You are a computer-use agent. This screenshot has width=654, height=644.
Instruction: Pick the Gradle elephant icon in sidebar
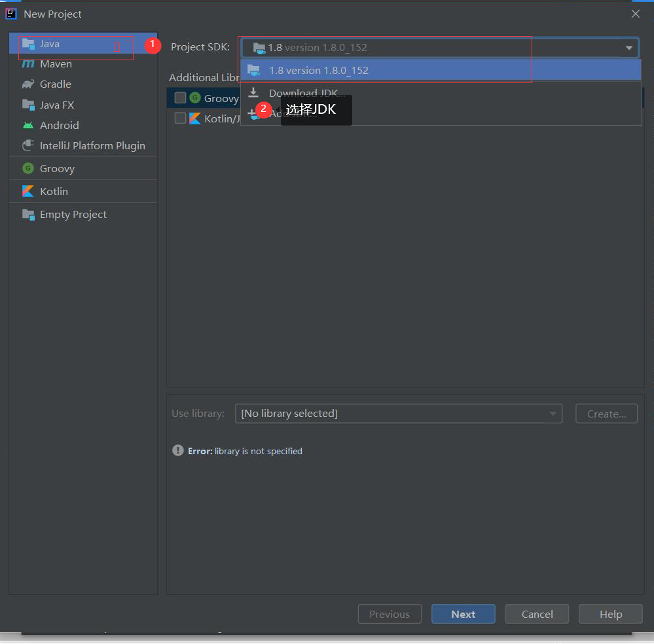28,84
